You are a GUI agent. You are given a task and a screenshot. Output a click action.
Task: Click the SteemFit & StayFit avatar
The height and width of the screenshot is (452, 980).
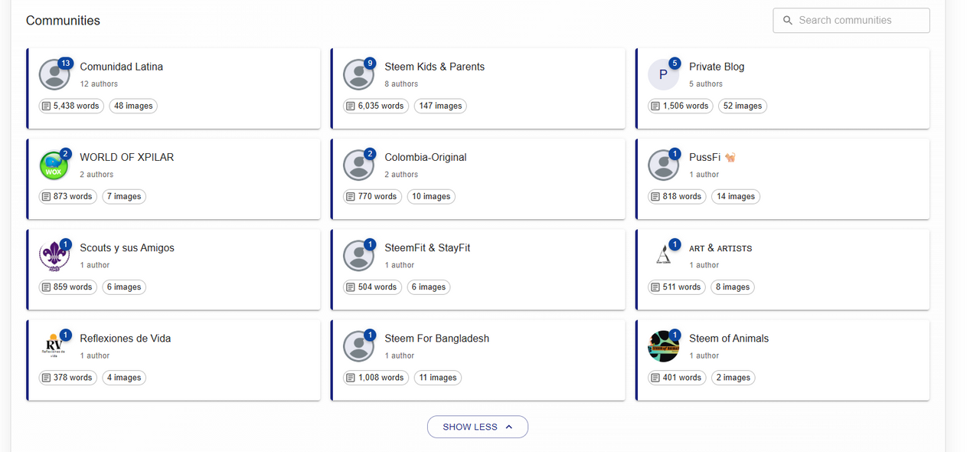tap(358, 255)
